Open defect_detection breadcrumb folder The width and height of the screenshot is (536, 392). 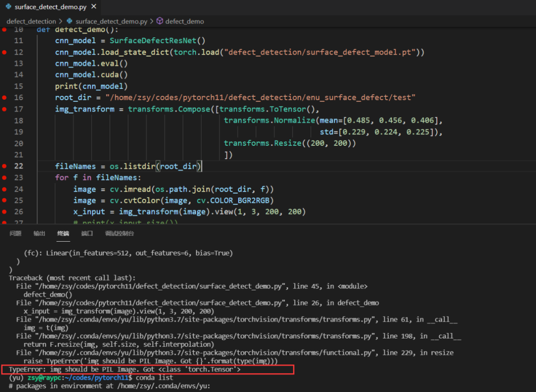[31, 21]
